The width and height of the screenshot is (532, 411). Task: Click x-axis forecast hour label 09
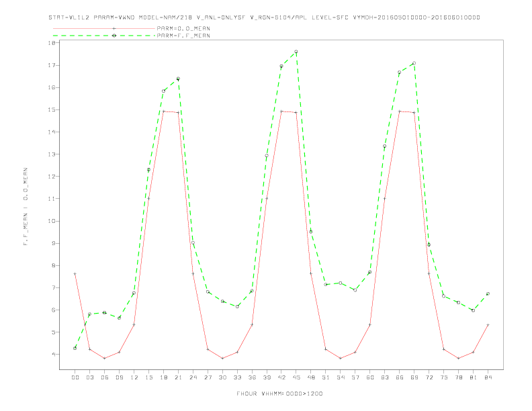(119, 377)
